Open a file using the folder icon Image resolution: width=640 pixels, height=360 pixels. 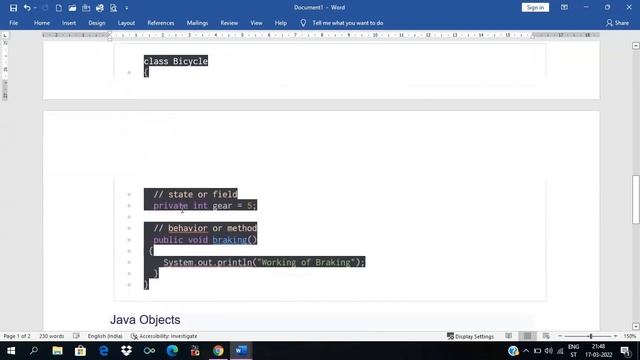click(72, 8)
